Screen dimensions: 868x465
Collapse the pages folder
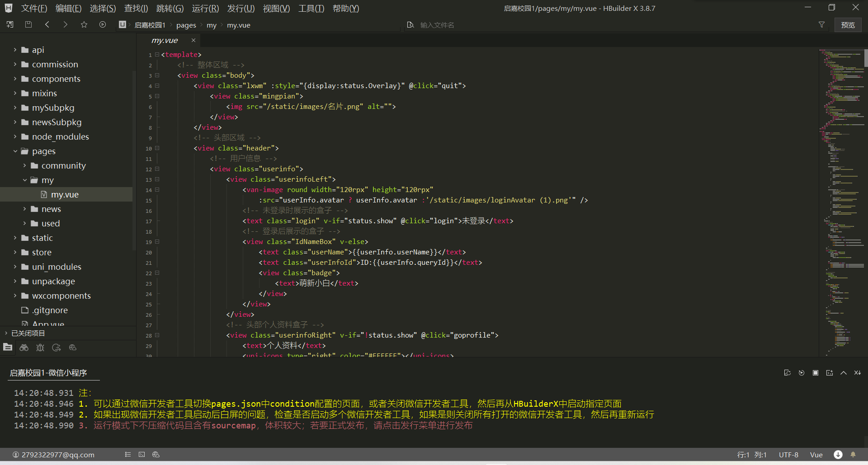(15, 151)
